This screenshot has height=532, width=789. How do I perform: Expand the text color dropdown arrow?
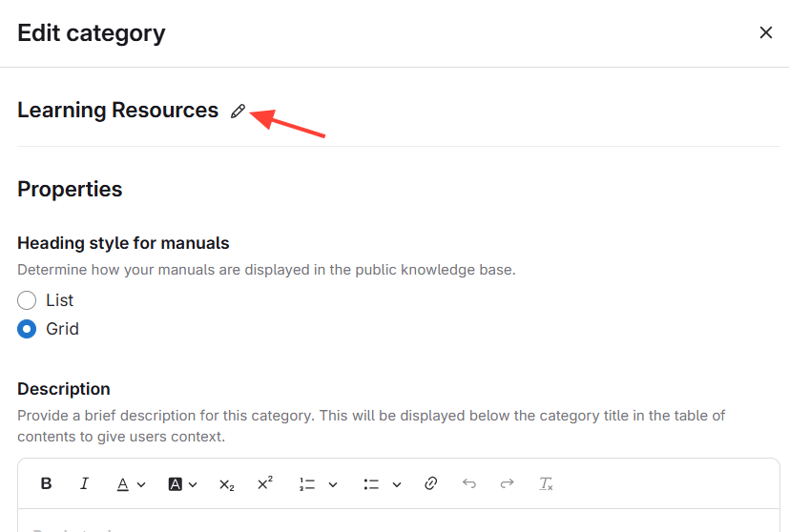point(141,484)
